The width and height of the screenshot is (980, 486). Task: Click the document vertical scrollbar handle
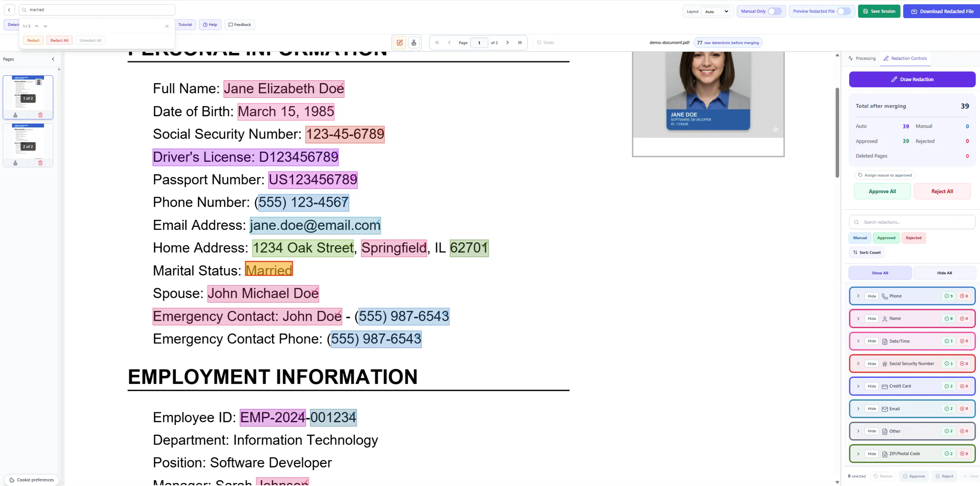coord(837,133)
